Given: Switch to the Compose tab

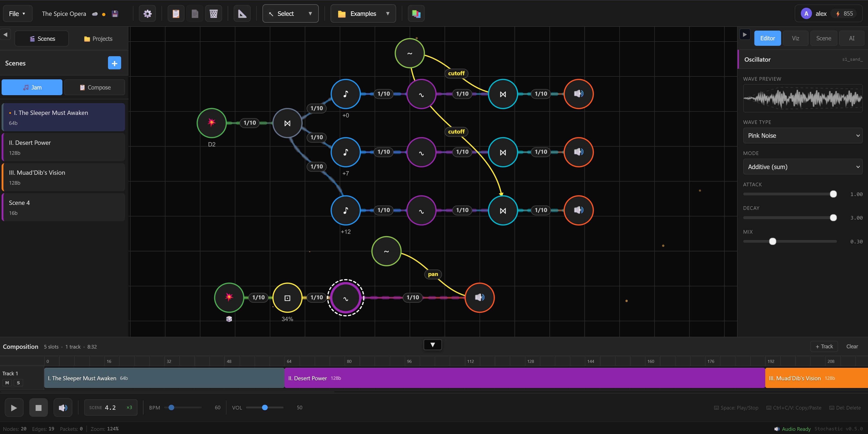Looking at the screenshot, I should tap(95, 87).
